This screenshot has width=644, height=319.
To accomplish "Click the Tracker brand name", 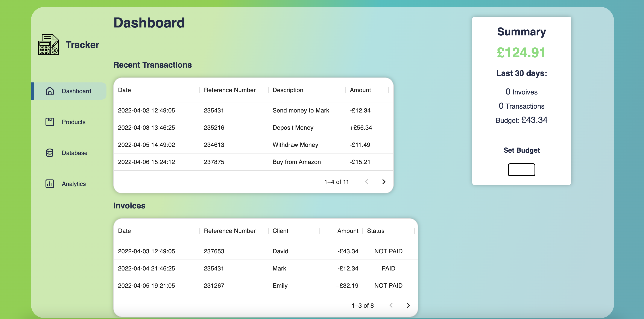I will tap(82, 45).
